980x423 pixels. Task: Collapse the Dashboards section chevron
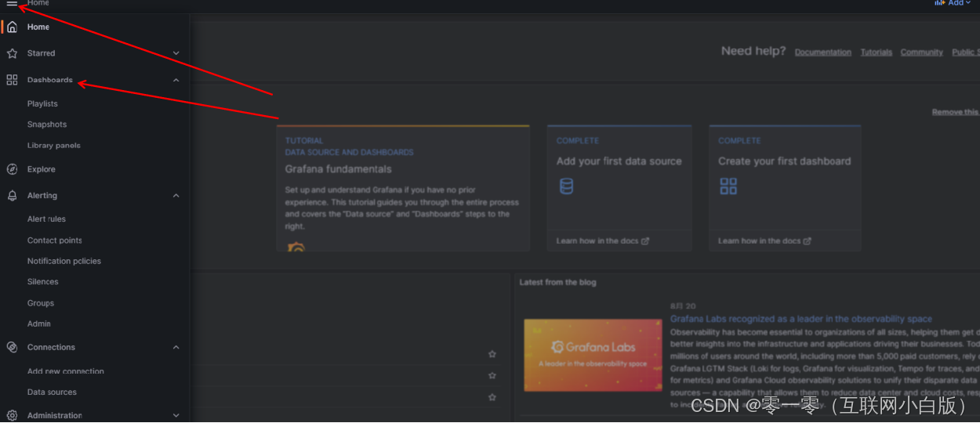176,80
